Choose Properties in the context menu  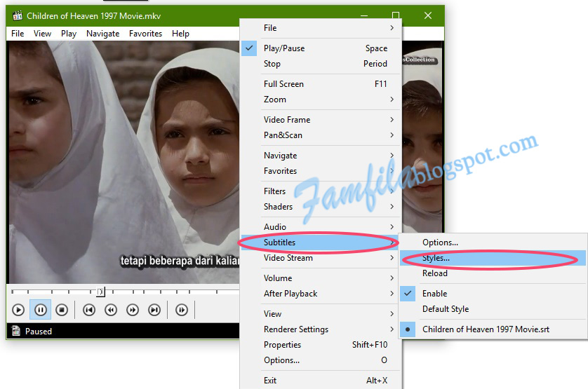321,345
